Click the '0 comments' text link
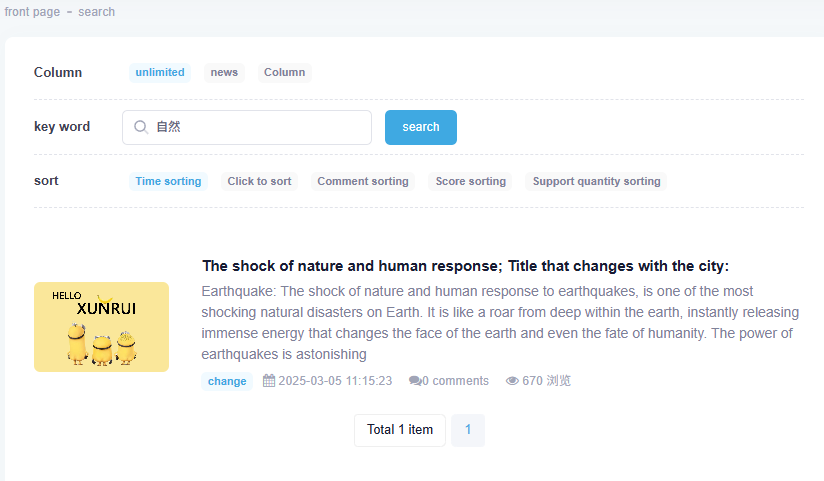 [x=455, y=381]
